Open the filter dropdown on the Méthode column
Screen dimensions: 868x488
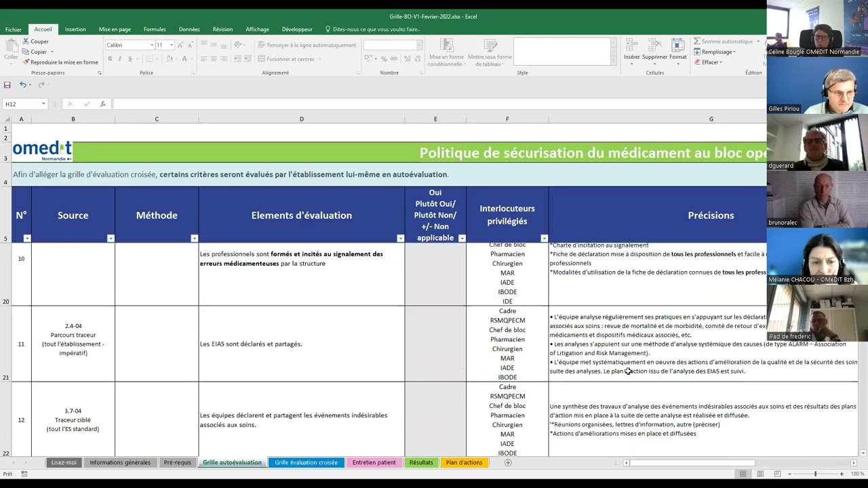point(194,239)
